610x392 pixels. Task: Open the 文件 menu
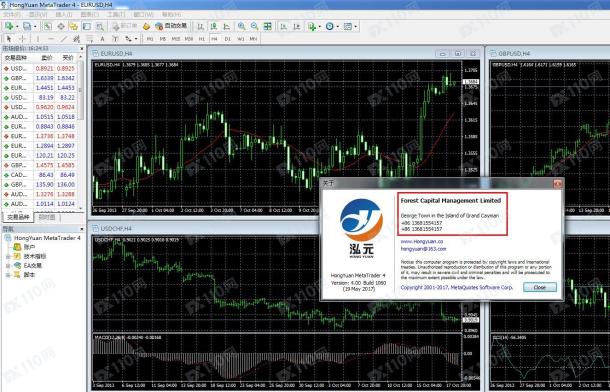coord(12,15)
